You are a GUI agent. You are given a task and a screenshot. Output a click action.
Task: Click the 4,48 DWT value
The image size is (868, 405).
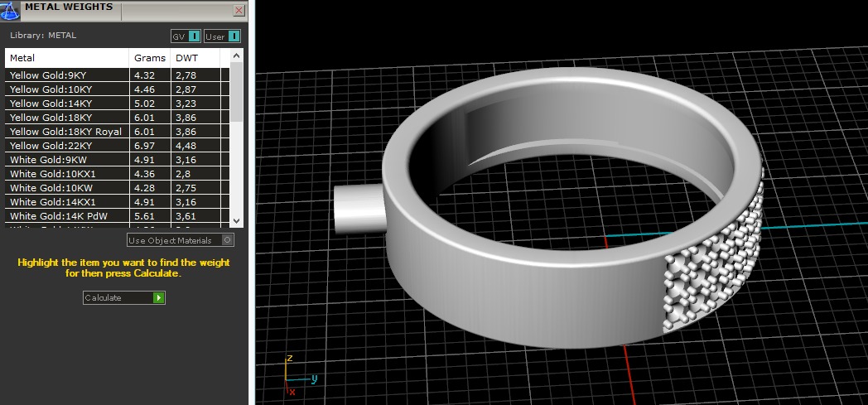pyautogui.click(x=186, y=146)
